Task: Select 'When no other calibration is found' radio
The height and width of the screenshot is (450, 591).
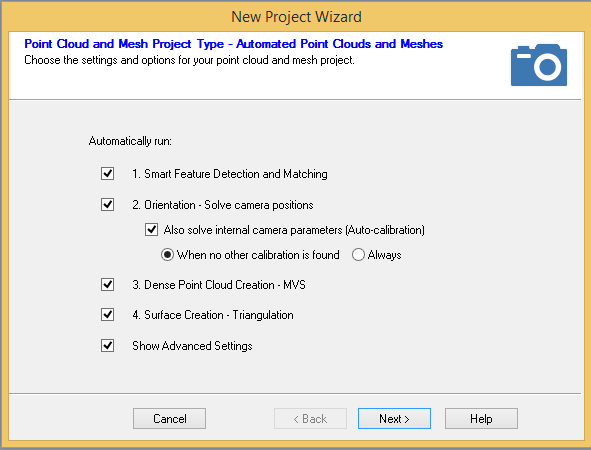Action: (167, 255)
